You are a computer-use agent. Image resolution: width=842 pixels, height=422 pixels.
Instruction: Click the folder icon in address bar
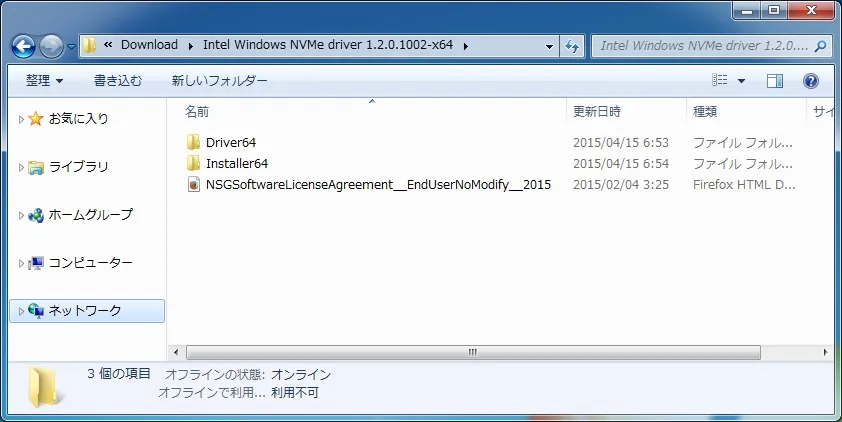tap(89, 45)
